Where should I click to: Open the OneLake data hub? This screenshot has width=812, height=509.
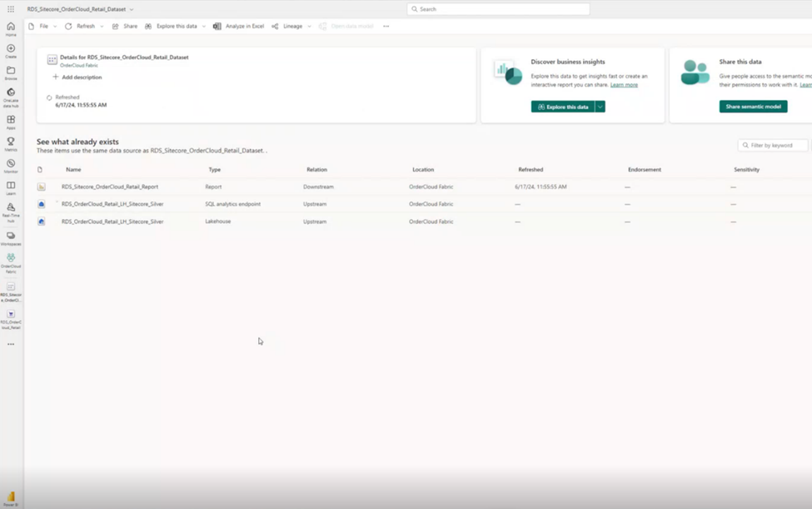(11, 97)
